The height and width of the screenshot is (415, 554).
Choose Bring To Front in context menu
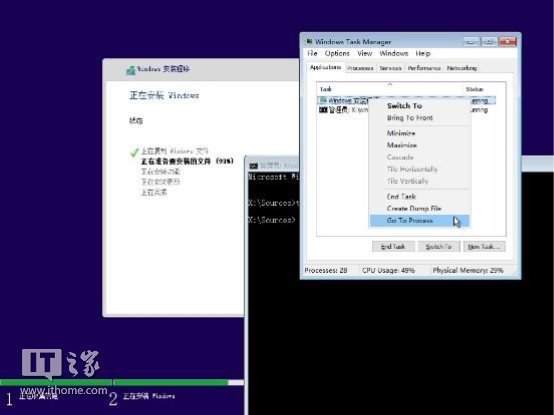tap(419, 118)
